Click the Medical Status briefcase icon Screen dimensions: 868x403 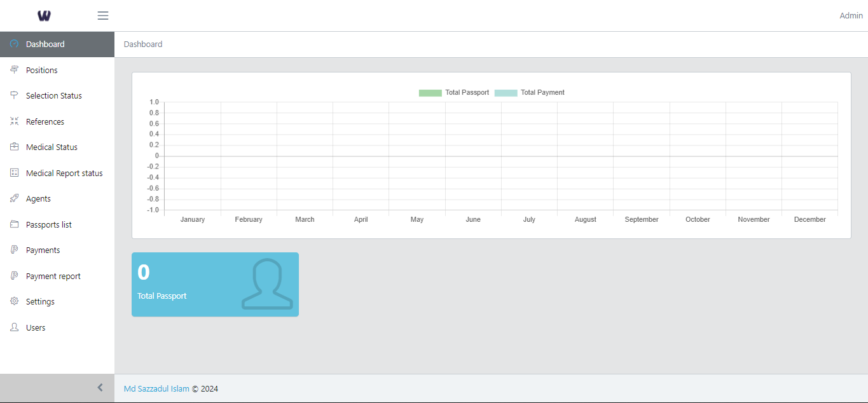[15, 147]
